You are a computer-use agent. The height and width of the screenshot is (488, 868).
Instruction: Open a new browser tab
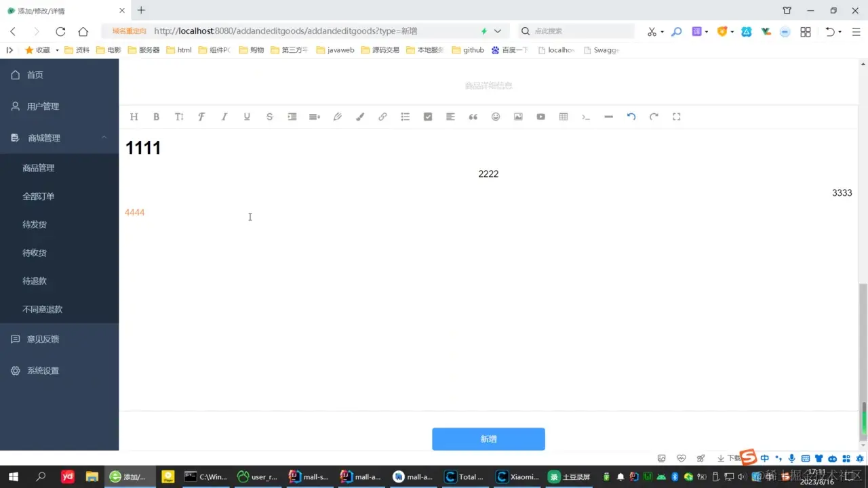pos(141,10)
